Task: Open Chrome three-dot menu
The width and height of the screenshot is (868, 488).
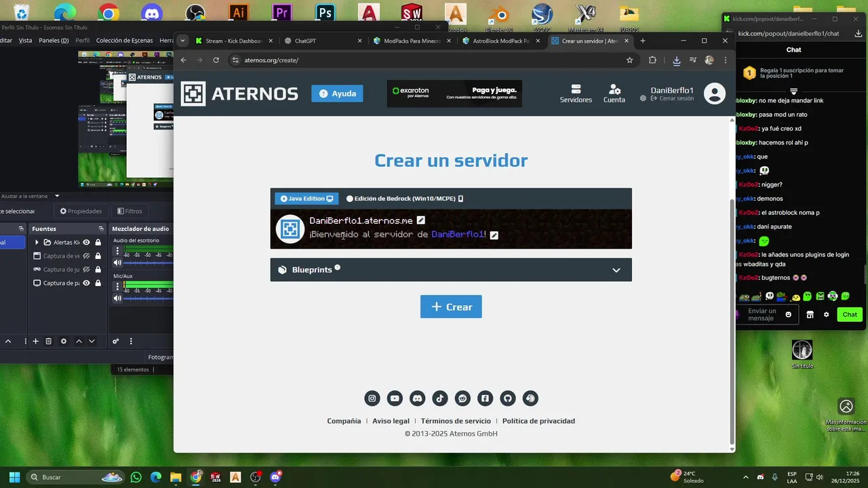Action: (x=725, y=60)
